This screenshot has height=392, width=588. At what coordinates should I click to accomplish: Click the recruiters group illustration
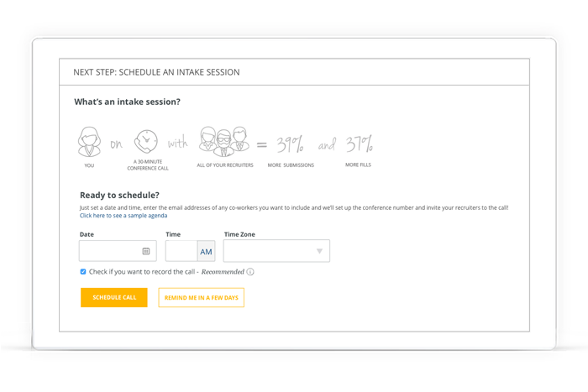[224, 141]
